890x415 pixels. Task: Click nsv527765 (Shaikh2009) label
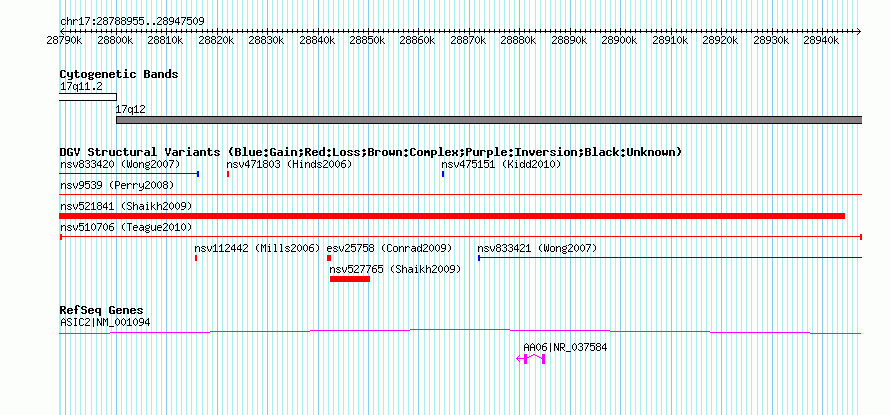click(395, 269)
